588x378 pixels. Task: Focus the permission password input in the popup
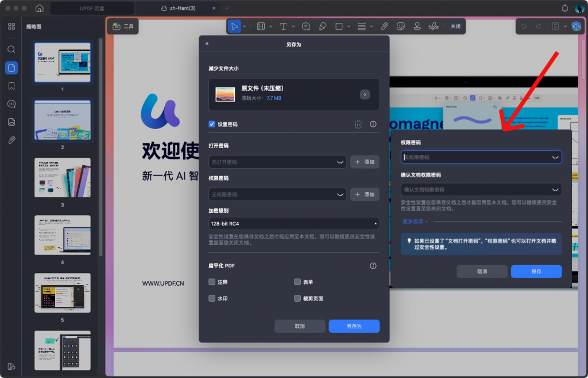(481, 157)
